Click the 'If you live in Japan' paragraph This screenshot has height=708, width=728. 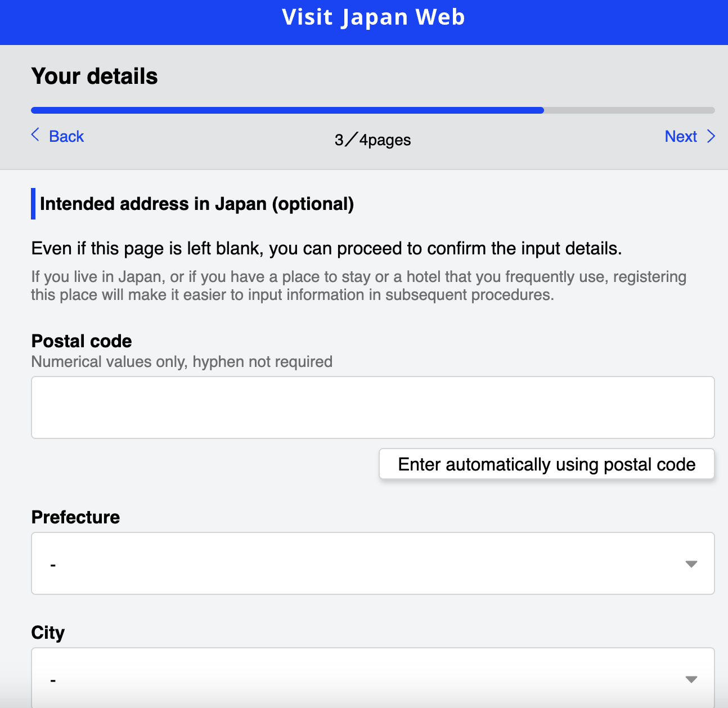359,286
